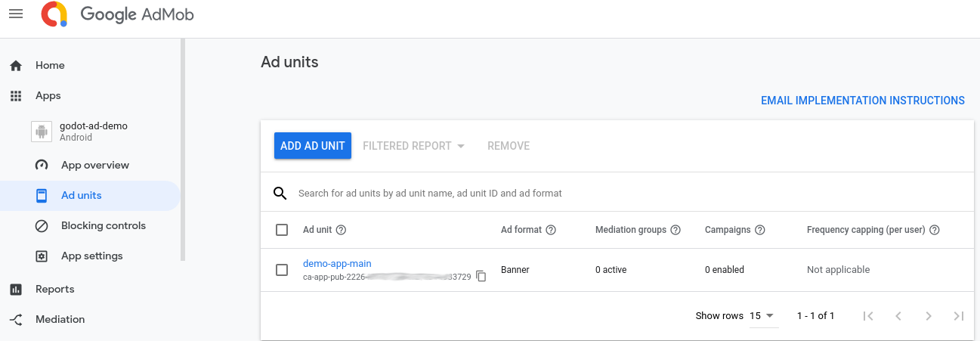Open Ad units sidebar item

tap(90, 196)
